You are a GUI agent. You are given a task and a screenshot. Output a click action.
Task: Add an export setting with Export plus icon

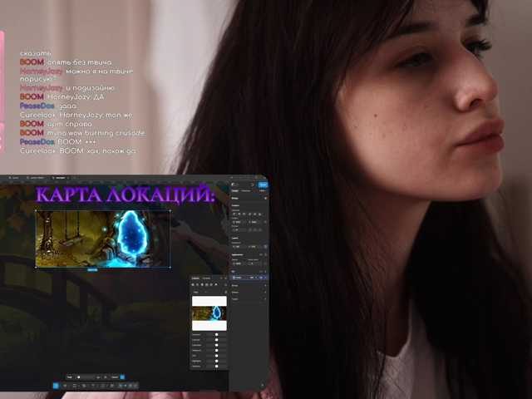(x=265, y=298)
